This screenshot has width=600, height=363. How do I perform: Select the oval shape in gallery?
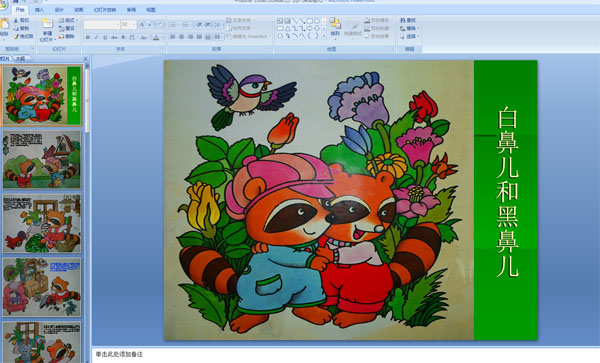[317, 21]
